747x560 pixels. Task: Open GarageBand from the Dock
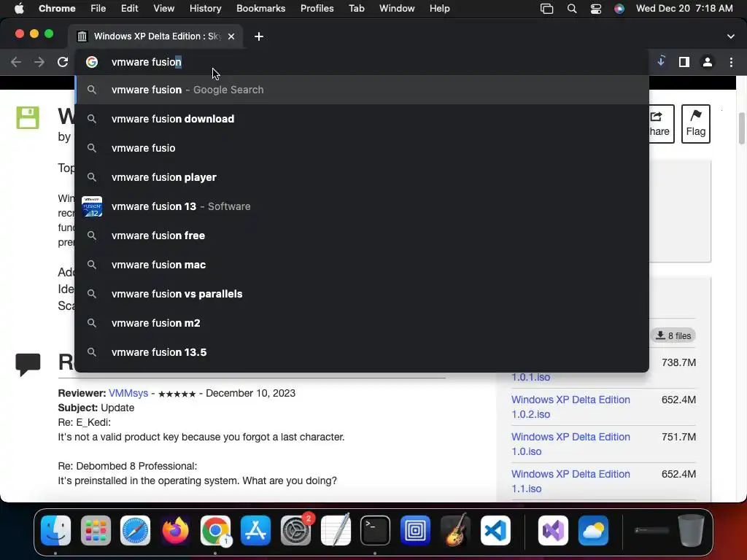(x=455, y=530)
